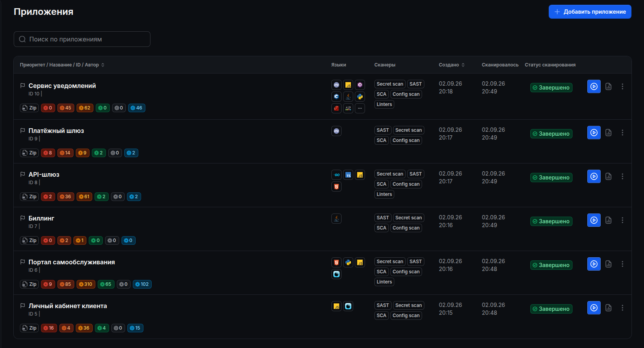The image size is (644, 348).
Task: Sort the list by Создано column
Action: pos(452,65)
